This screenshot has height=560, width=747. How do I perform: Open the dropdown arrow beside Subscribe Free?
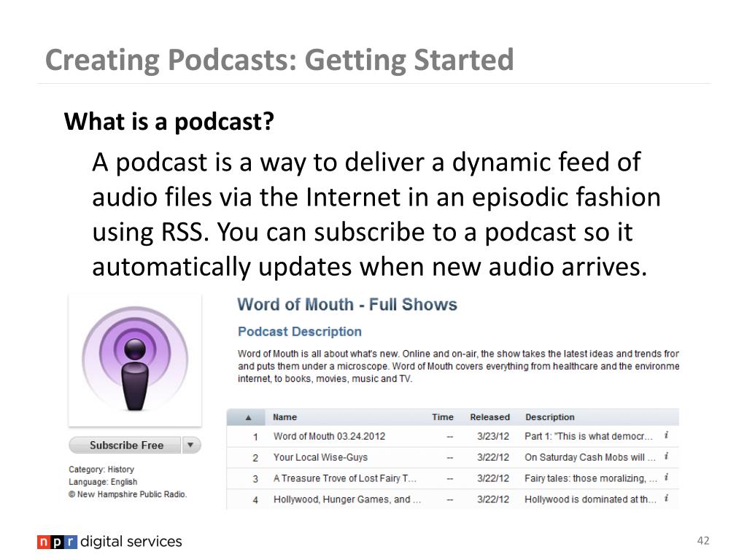190,445
